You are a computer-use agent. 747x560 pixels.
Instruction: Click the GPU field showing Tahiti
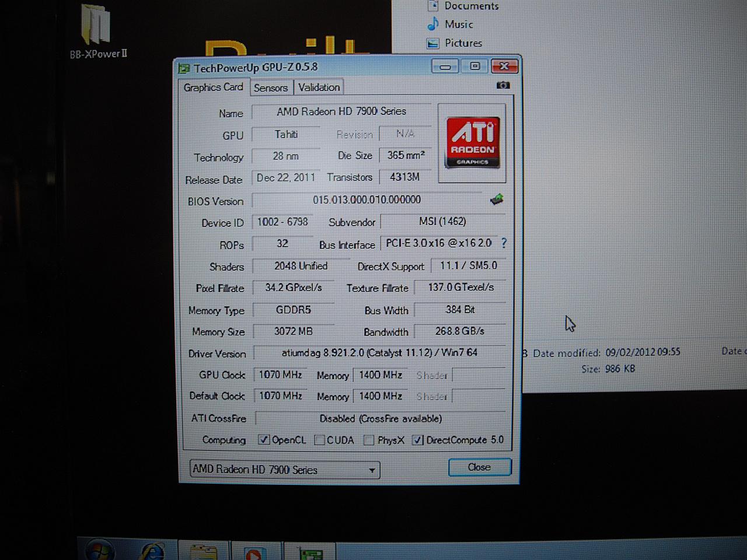point(286,135)
